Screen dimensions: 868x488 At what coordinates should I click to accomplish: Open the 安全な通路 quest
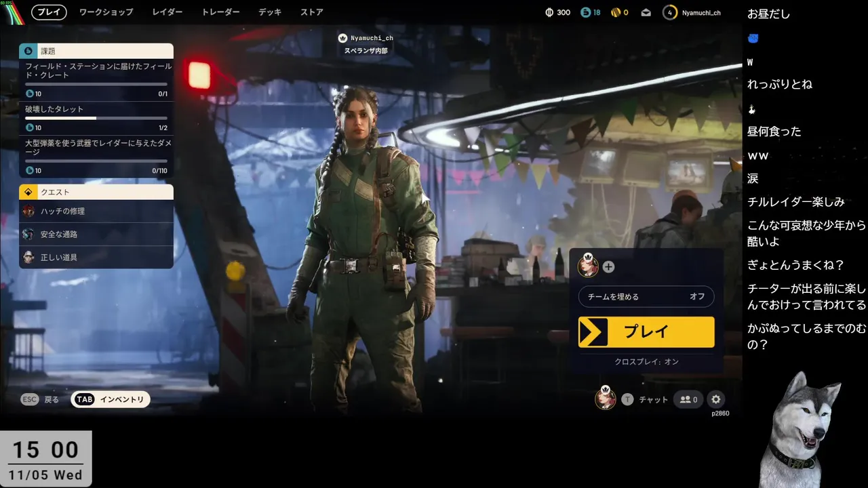pos(96,235)
